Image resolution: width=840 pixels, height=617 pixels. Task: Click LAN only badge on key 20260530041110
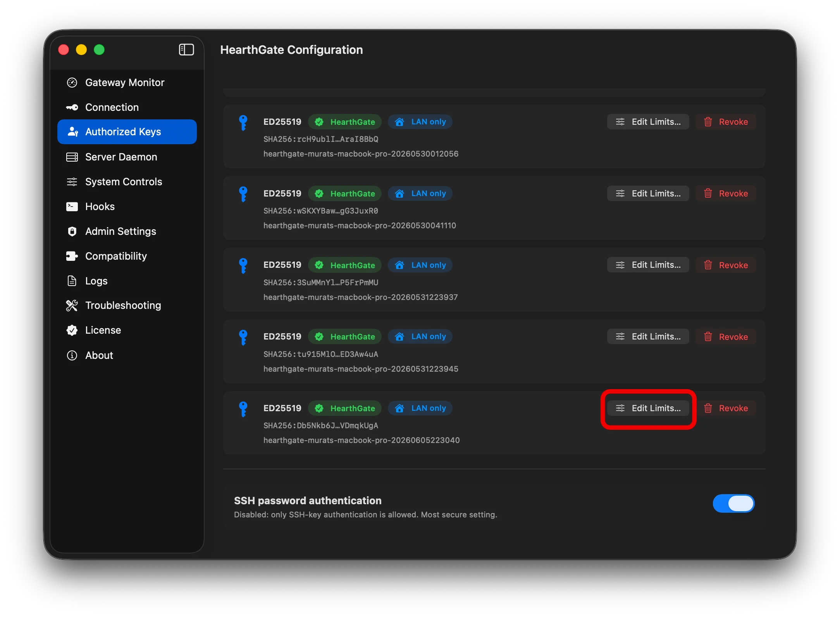click(420, 193)
